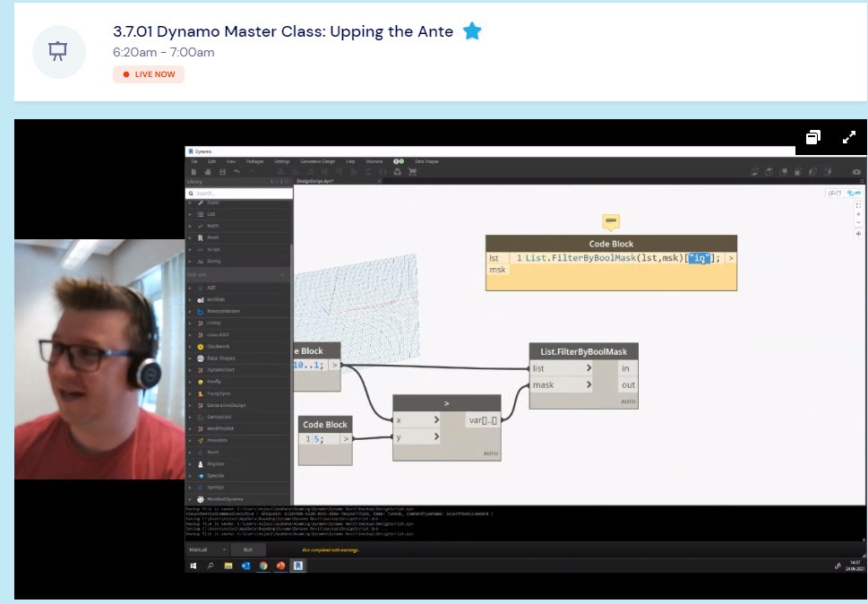Click the zoom in plus on canvas

point(858,214)
